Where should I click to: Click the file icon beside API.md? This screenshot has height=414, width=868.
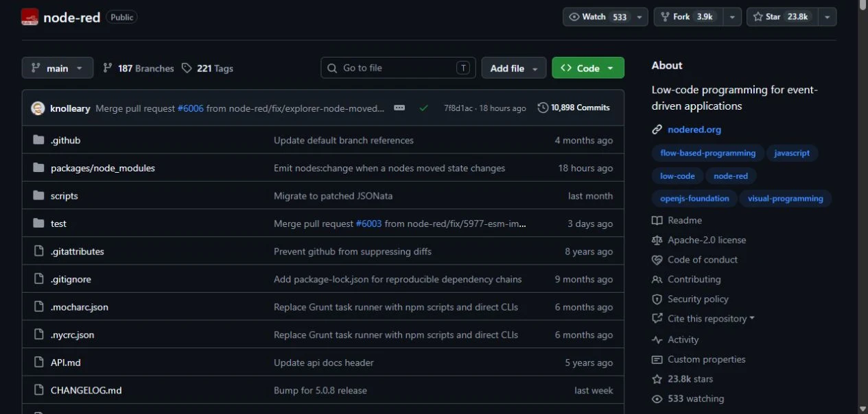[38, 363]
